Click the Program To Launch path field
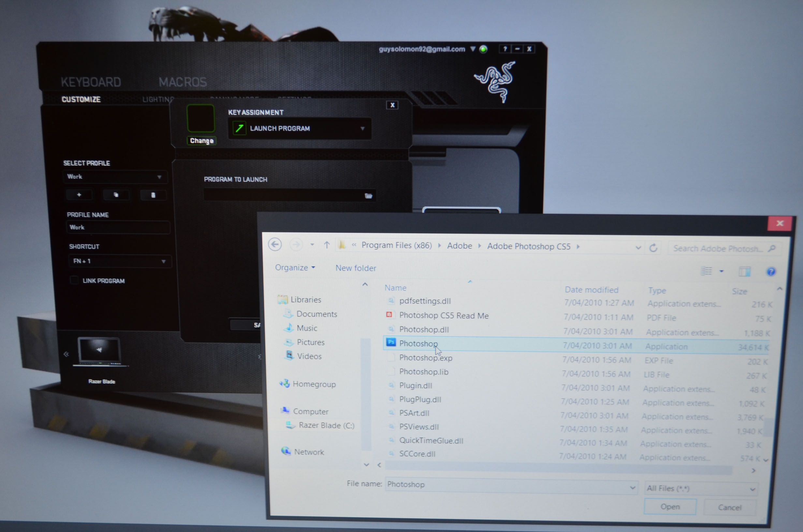The image size is (803, 532). [290, 196]
